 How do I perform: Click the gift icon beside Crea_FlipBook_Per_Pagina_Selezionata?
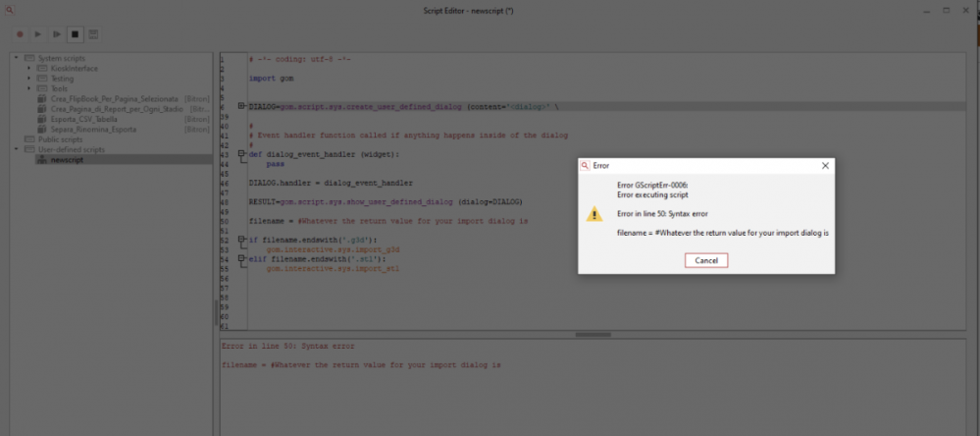42,99
